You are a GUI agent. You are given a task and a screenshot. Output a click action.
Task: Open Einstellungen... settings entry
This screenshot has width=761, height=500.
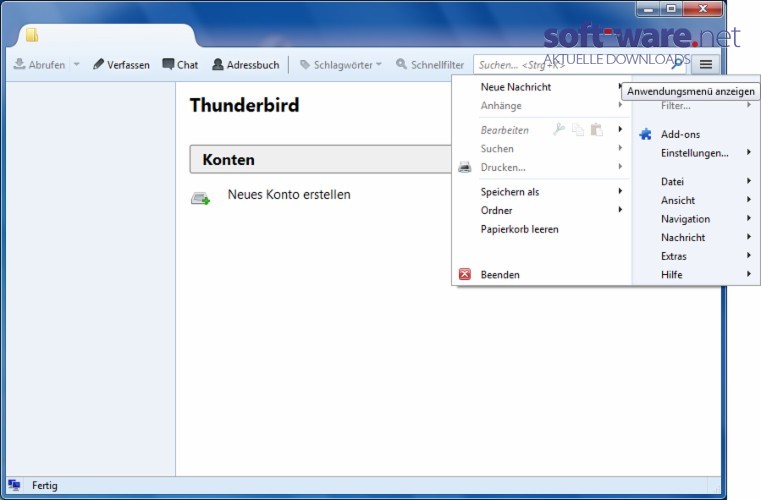tap(695, 153)
